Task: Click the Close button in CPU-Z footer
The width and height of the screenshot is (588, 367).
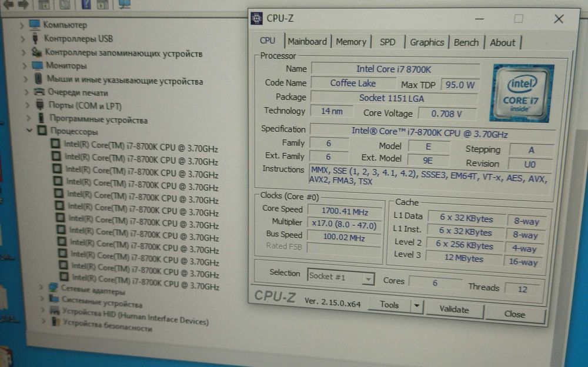Action: click(514, 314)
